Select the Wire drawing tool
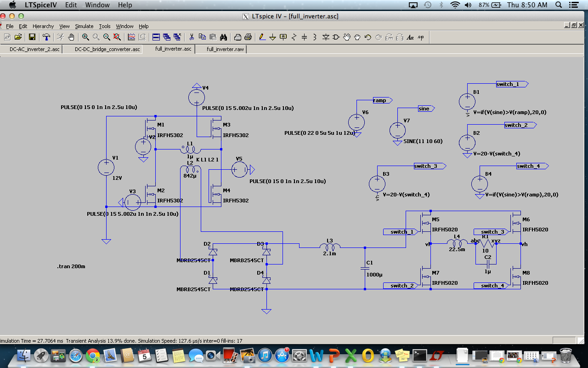The height and width of the screenshot is (368, 588). (x=262, y=37)
